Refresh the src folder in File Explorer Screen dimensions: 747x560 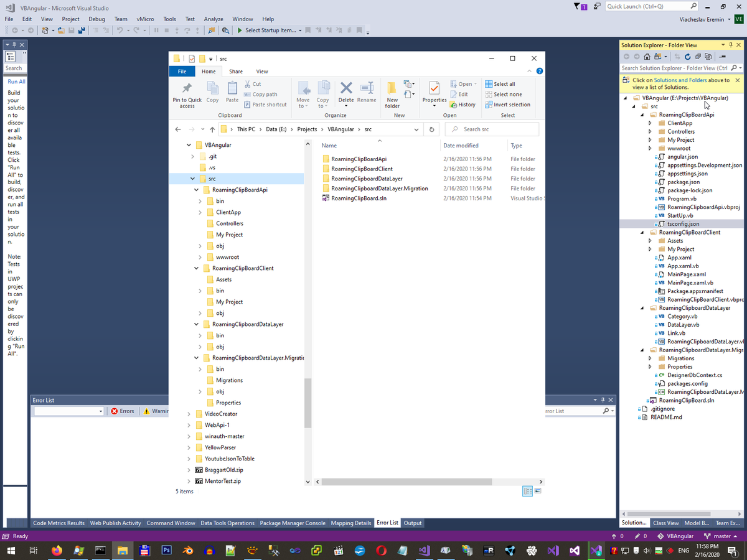(431, 129)
